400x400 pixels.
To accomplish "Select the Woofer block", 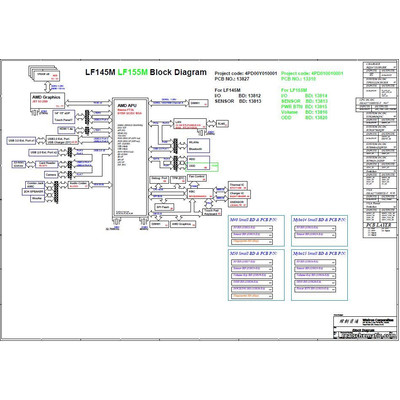I will (x=37, y=198).
